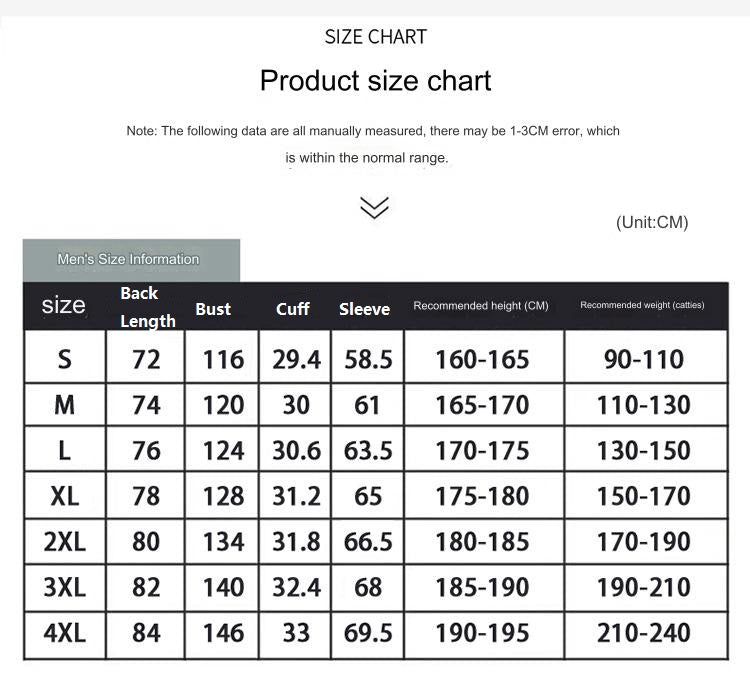The image size is (750, 674).
Task: Click the Bust column header
Action: 213,309
